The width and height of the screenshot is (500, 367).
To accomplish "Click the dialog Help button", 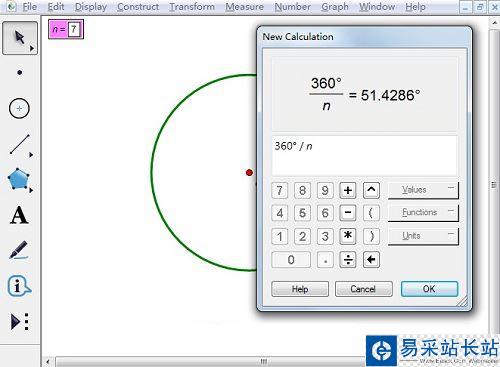I will [300, 289].
